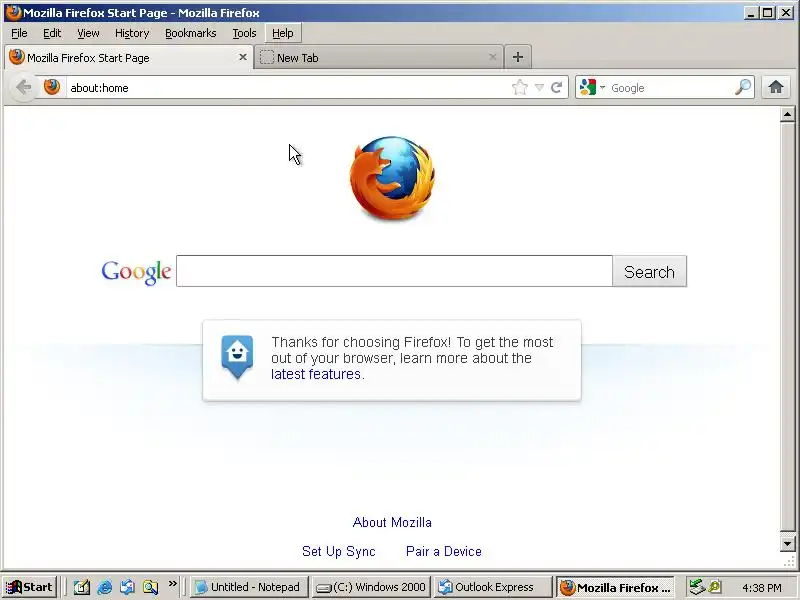Launch Outlook Express from quick launch icon
Image resolution: width=800 pixels, height=600 pixels.
click(x=128, y=587)
